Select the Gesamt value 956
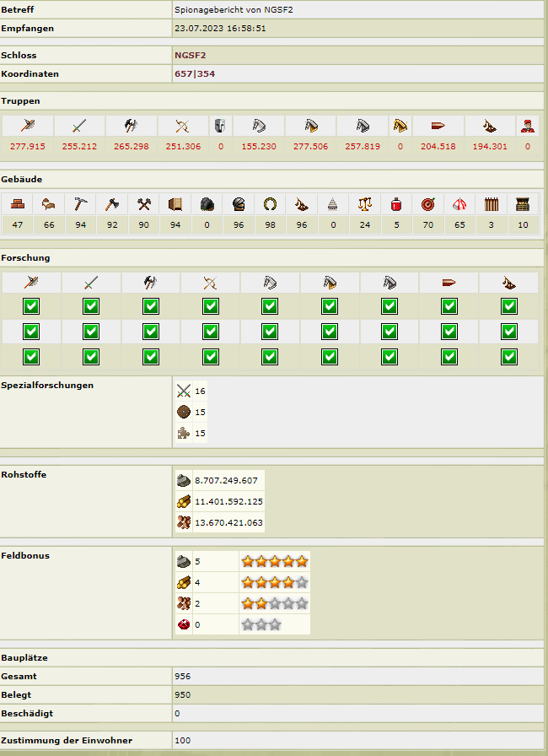Viewport: 548px width, 756px height. pyautogui.click(x=182, y=676)
